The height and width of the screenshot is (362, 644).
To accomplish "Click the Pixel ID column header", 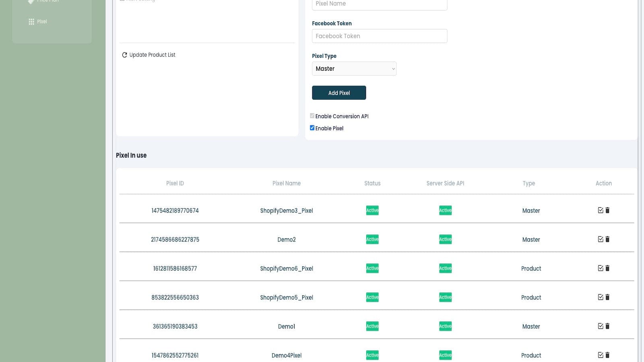I will point(175,183).
